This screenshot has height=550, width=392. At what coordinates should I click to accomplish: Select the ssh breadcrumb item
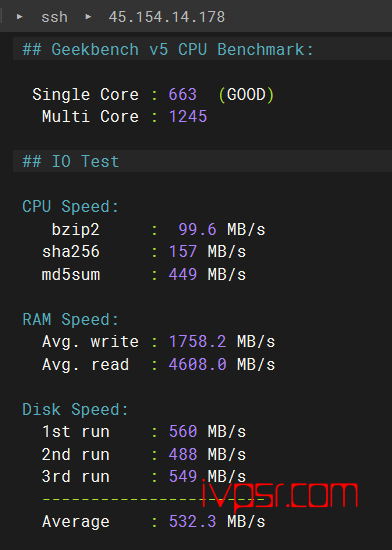54,17
